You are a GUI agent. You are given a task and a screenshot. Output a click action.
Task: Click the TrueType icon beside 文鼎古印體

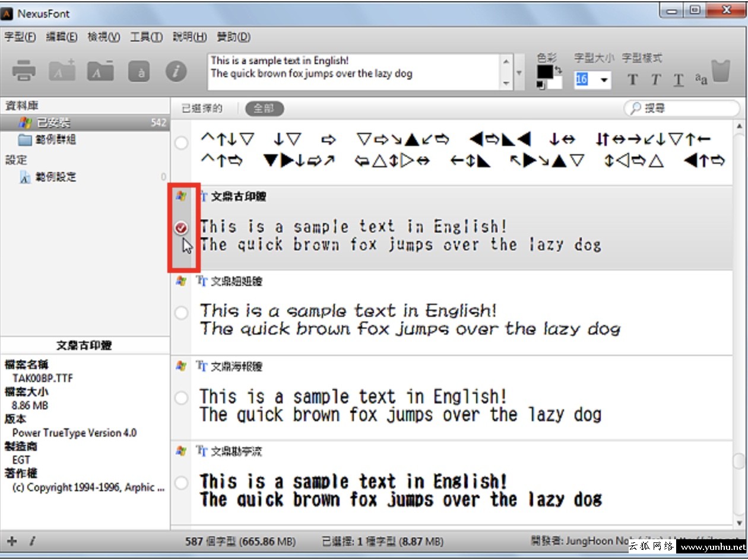(203, 196)
